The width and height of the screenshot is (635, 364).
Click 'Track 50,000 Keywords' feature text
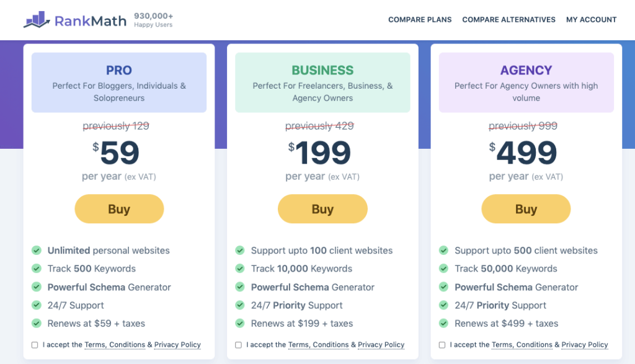tap(506, 269)
